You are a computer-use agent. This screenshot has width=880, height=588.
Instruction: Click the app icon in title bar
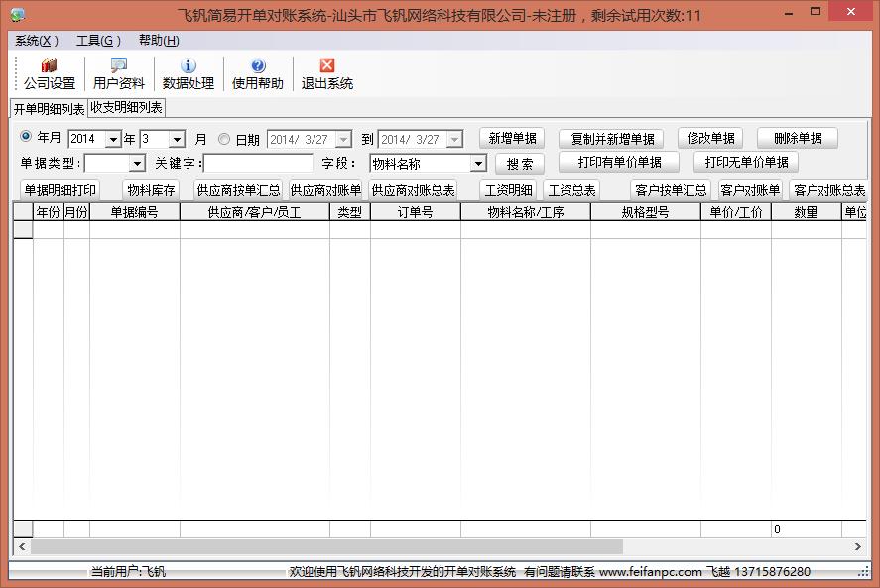pyautogui.click(x=17, y=15)
